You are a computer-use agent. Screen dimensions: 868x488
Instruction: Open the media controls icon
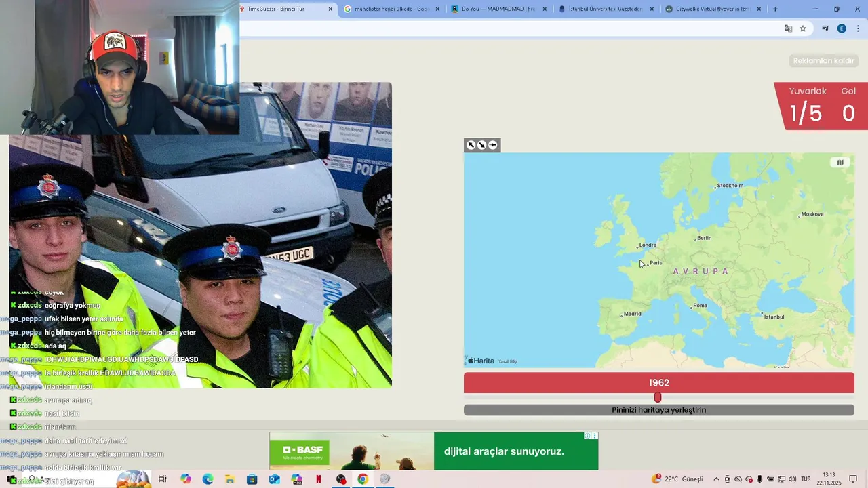825,28
